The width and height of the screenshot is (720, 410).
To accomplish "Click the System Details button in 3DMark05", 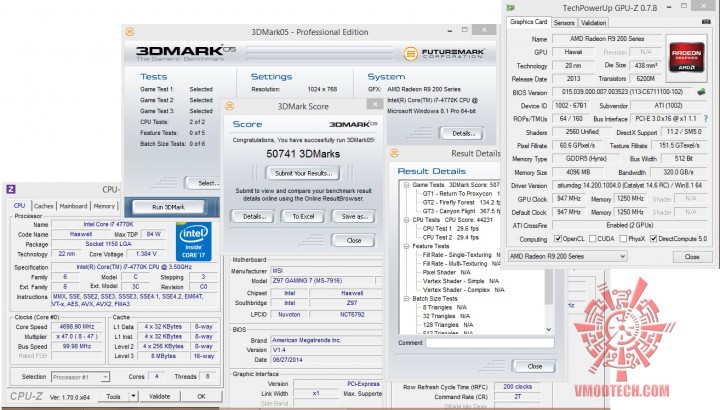I will pyautogui.click(x=462, y=134).
